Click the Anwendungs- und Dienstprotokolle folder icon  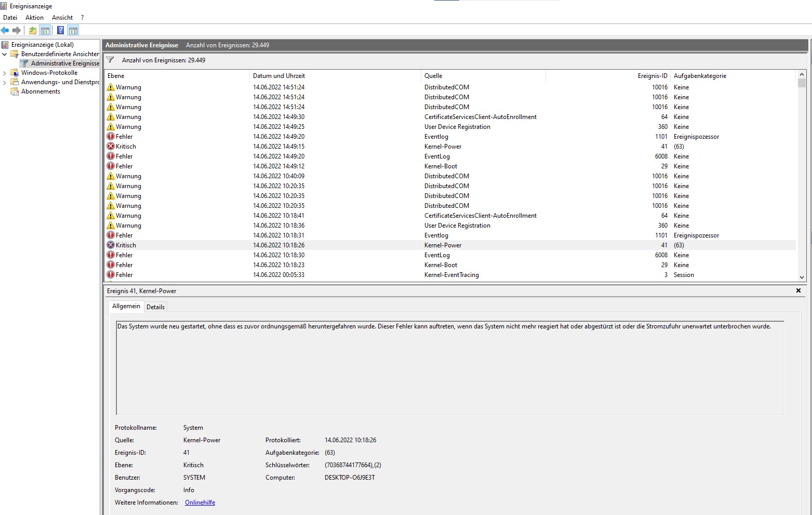15,82
